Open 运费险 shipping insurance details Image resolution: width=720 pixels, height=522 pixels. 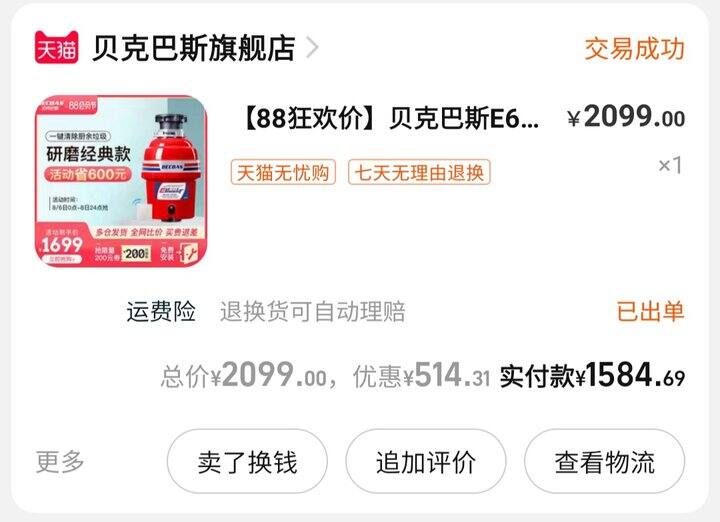[161, 312]
